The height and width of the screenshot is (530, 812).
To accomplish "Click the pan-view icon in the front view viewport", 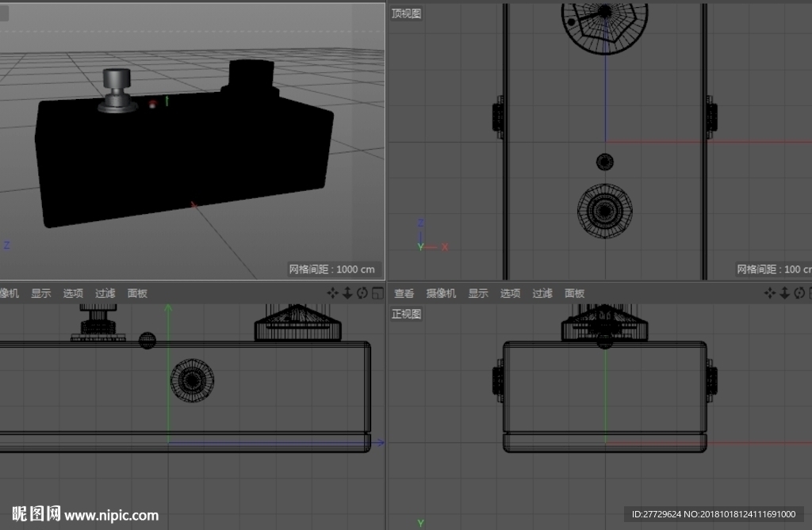I will tap(769, 293).
